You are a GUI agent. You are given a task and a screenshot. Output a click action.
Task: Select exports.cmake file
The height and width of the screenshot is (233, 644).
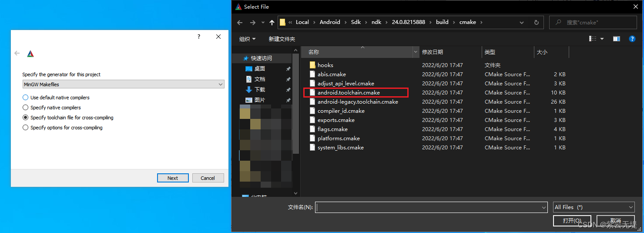point(336,120)
